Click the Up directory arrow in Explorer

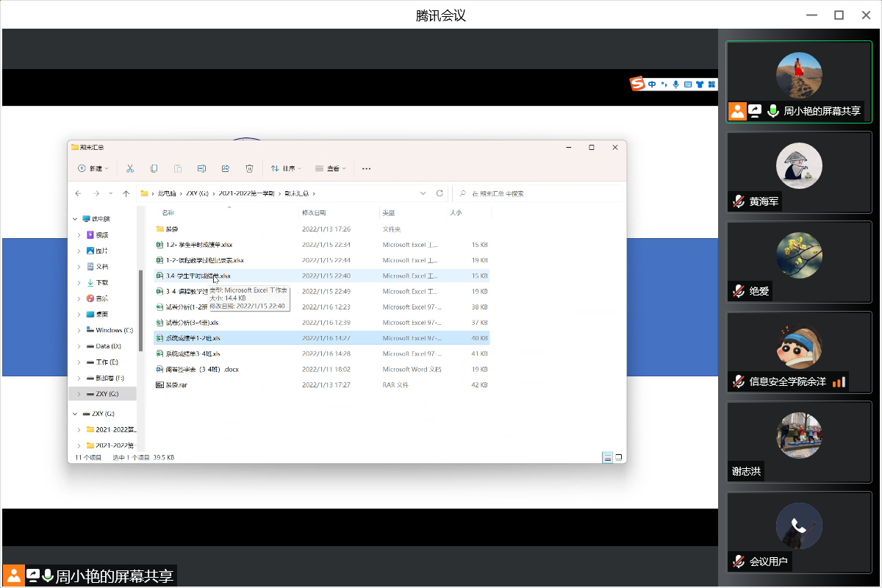pyautogui.click(x=126, y=193)
